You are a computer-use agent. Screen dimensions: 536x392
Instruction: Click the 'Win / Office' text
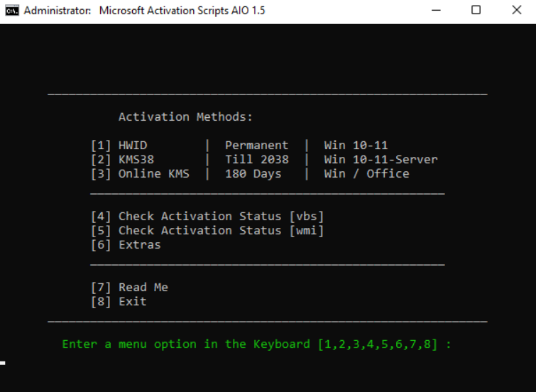point(366,174)
